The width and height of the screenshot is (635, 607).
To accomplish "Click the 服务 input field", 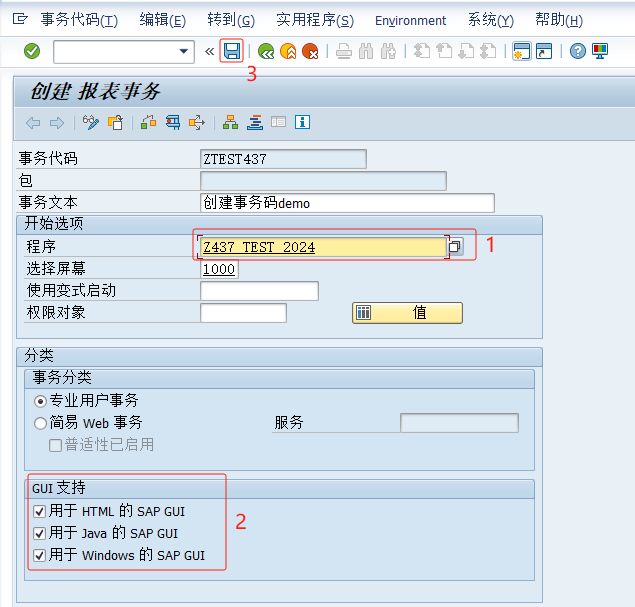I will [x=459, y=423].
